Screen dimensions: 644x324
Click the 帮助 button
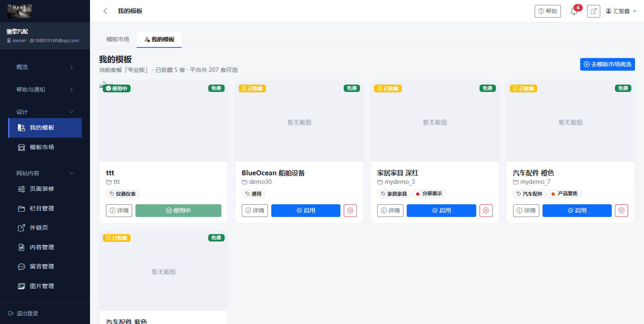tap(548, 11)
